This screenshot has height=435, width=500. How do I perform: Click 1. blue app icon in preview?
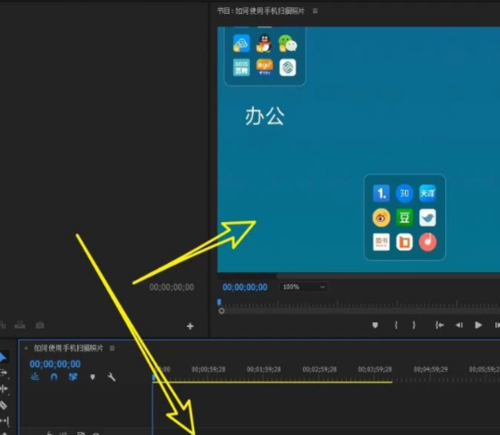click(381, 193)
